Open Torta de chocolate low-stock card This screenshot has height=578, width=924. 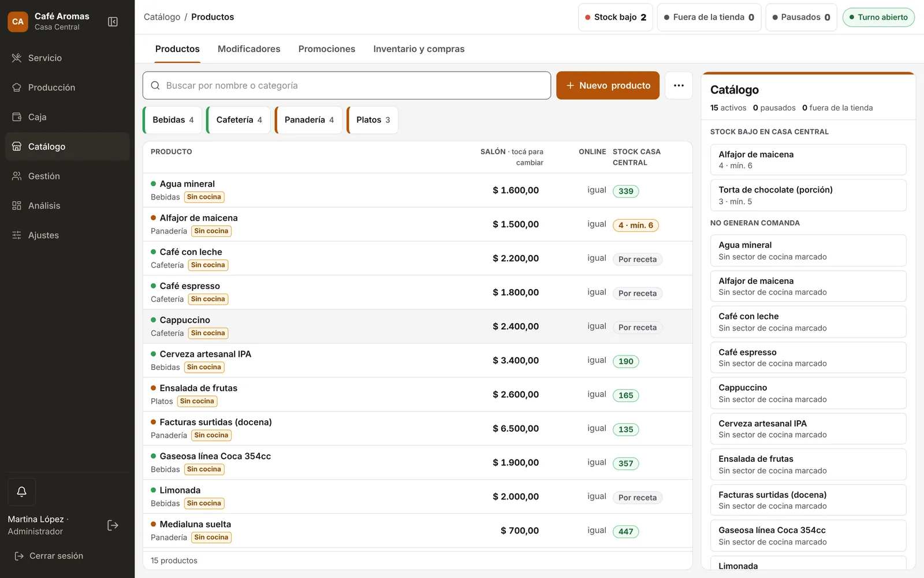pos(808,195)
